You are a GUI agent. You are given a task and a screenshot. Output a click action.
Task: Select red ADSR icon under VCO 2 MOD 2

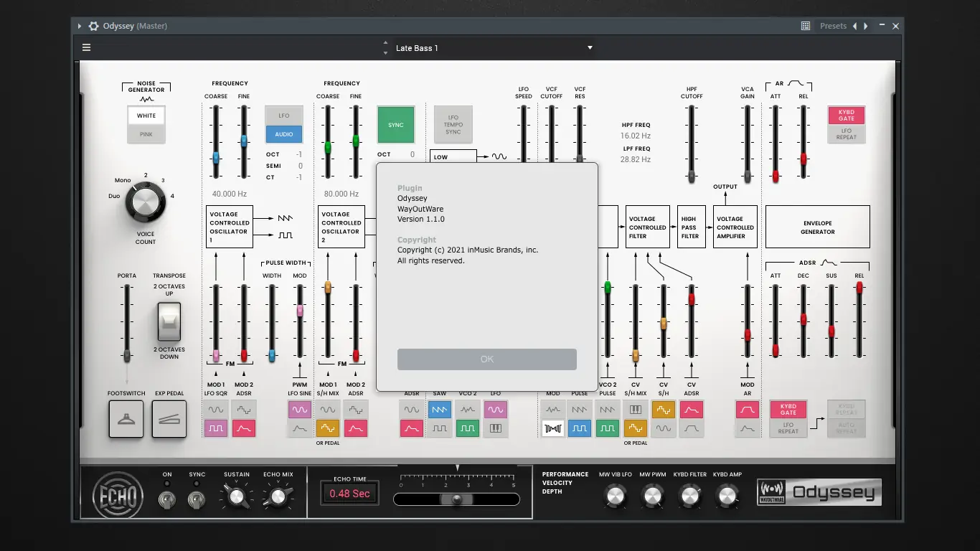(356, 428)
